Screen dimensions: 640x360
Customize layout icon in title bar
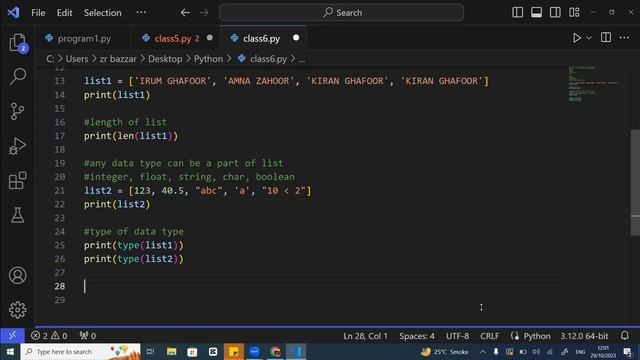(x=574, y=13)
